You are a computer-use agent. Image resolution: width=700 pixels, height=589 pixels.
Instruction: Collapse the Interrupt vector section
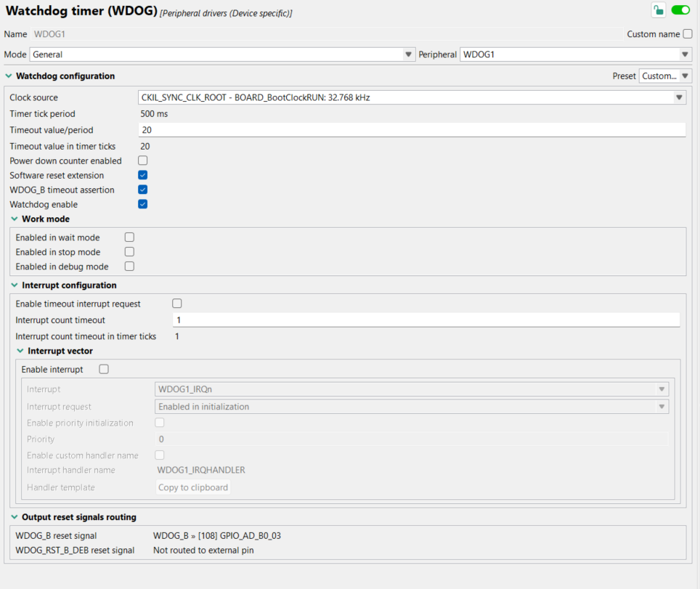(x=20, y=351)
